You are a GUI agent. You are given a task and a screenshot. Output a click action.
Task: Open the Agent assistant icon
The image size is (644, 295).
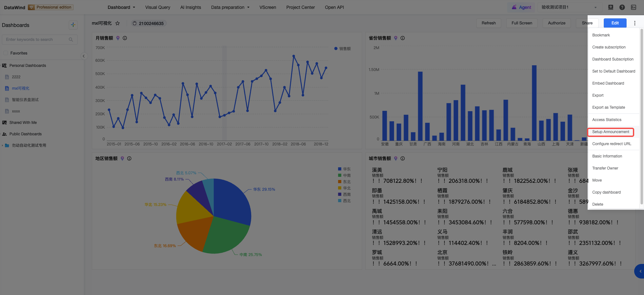click(521, 7)
